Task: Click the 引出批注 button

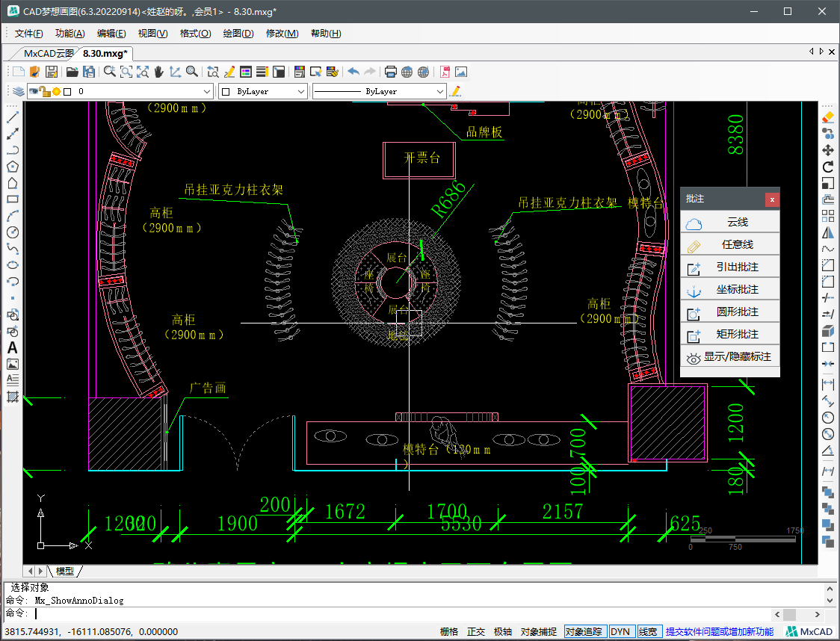Action: 729,267
